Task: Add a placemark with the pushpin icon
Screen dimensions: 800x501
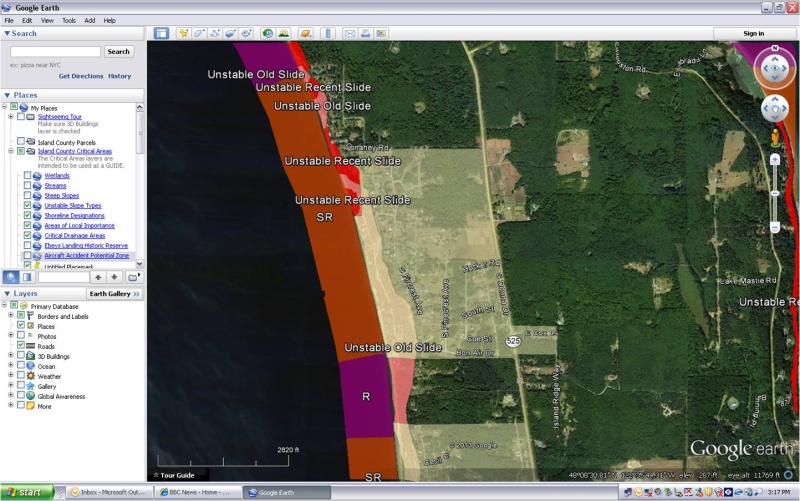Action: click(x=184, y=34)
